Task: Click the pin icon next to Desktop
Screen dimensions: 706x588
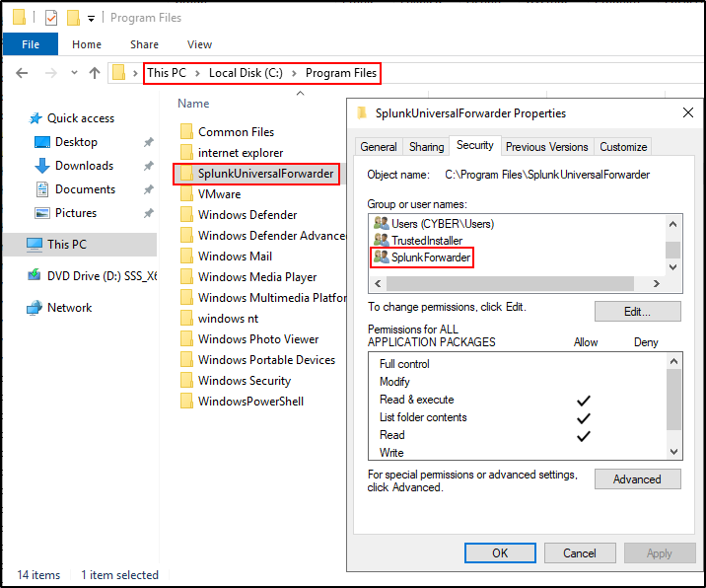Action: pyautogui.click(x=149, y=142)
